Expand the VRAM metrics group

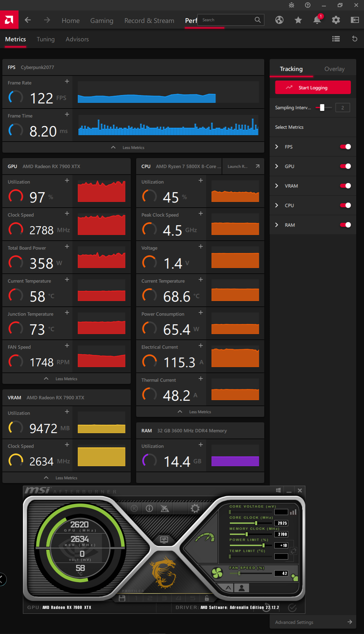pyautogui.click(x=277, y=186)
